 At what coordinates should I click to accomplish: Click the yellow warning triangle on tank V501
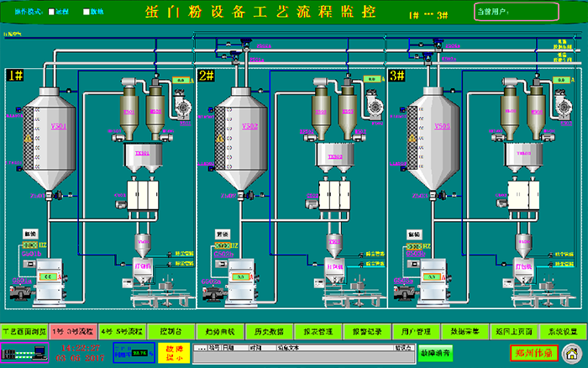coord(28,139)
